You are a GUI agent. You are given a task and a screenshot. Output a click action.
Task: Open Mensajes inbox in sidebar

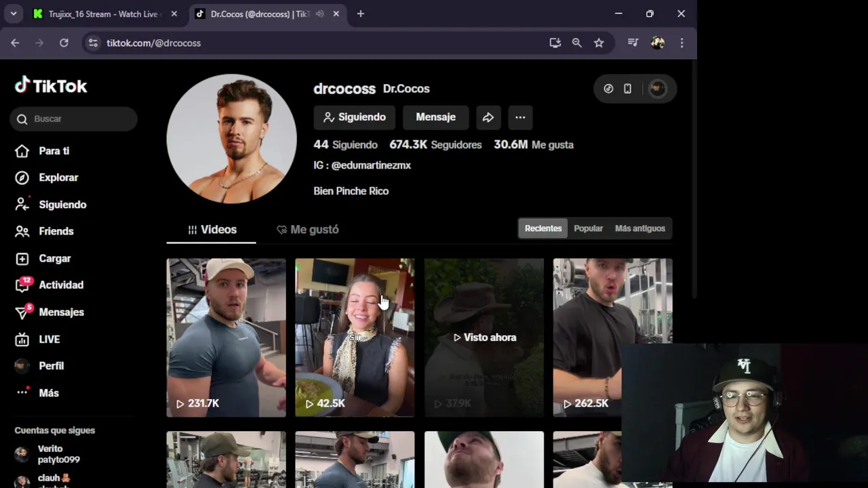click(49, 312)
